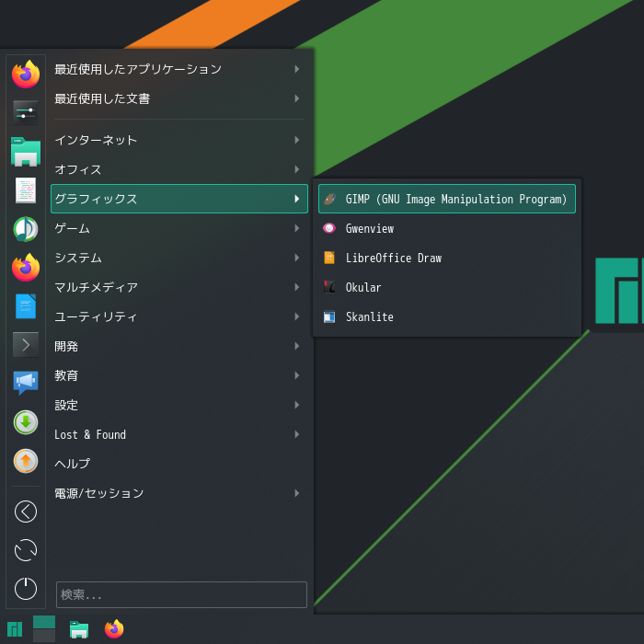Expand the 電源/セッション submenu arrow
This screenshot has width=644, height=644.
coord(296,493)
